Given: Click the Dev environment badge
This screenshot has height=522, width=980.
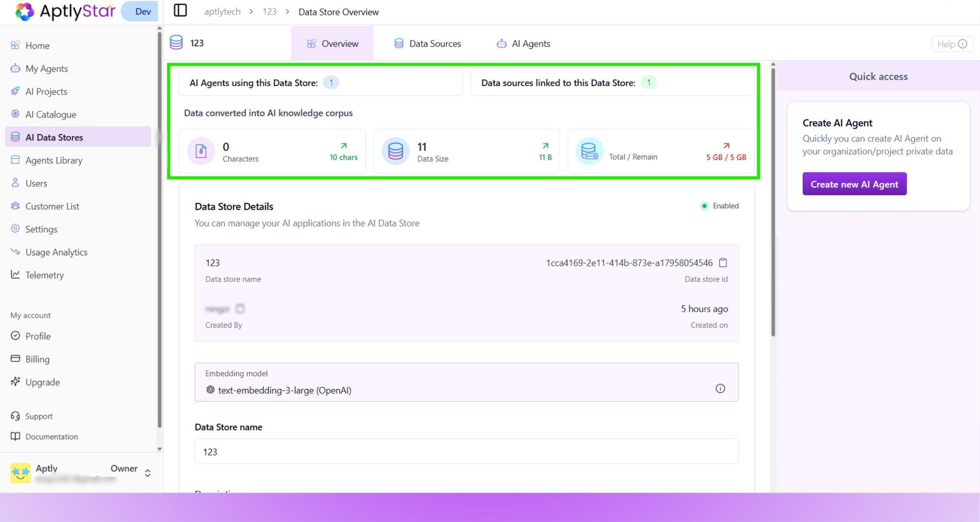Looking at the screenshot, I should 140,11.
